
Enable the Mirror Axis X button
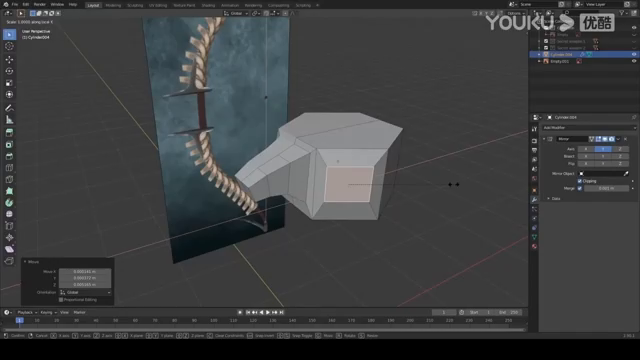[x=586, y=149]
